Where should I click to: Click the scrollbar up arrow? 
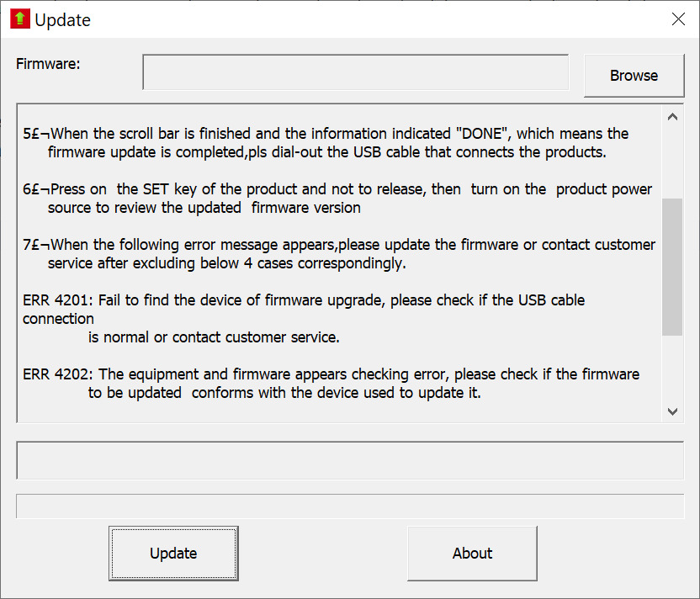tap(671, 118)
